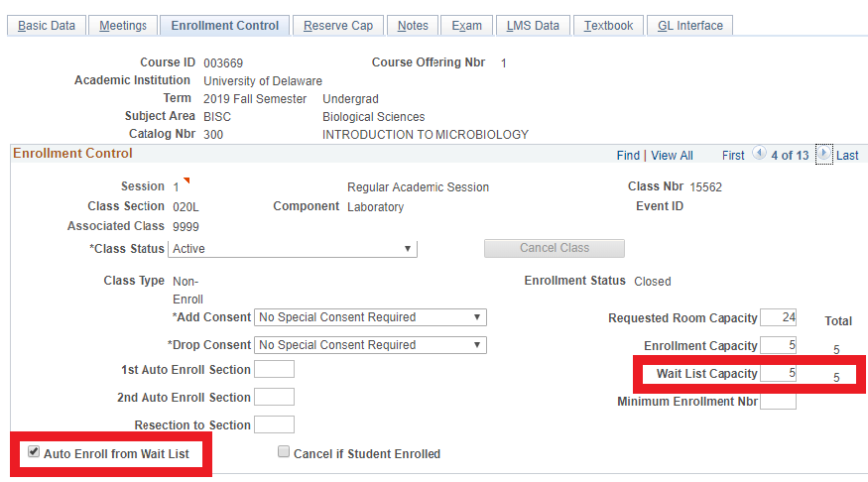Screen dimensions: 868x482
Task: Expand the Drop Consent dropdown
Action: 370,345
